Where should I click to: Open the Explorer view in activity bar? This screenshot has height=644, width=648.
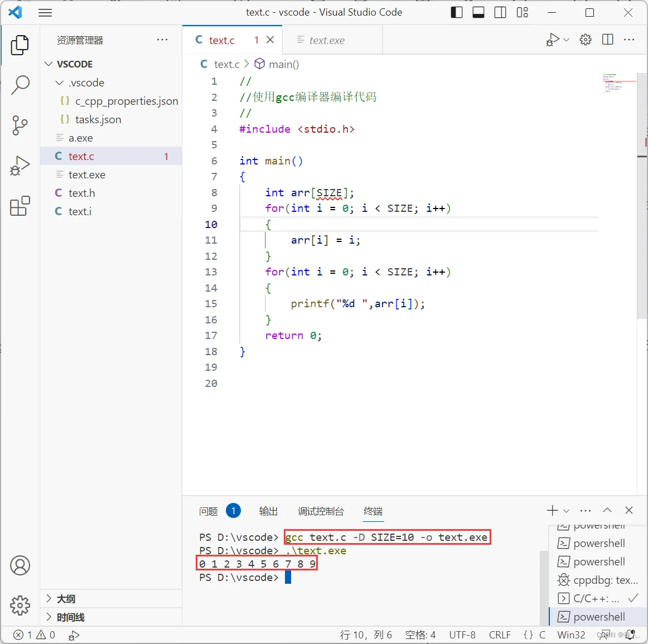tap(20, 45)
